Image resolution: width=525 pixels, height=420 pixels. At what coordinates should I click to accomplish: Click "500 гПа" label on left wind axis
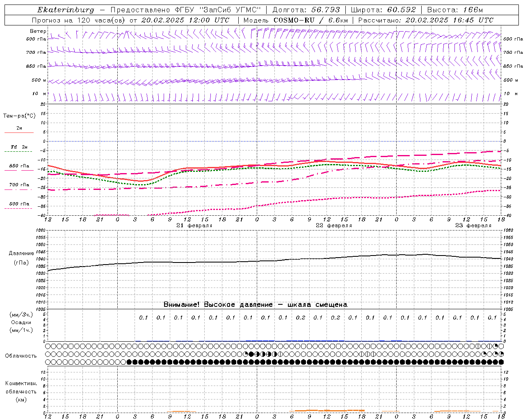click(x=36, y=39)
